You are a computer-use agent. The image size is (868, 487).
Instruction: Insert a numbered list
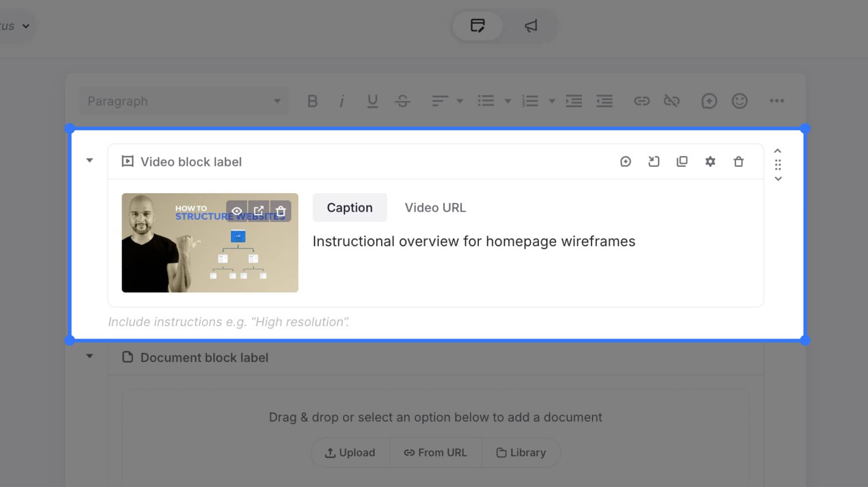(x=530, y=101)
